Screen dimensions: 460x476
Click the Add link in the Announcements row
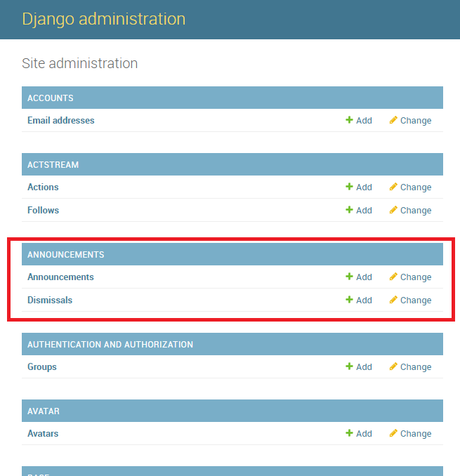[364, 277]
